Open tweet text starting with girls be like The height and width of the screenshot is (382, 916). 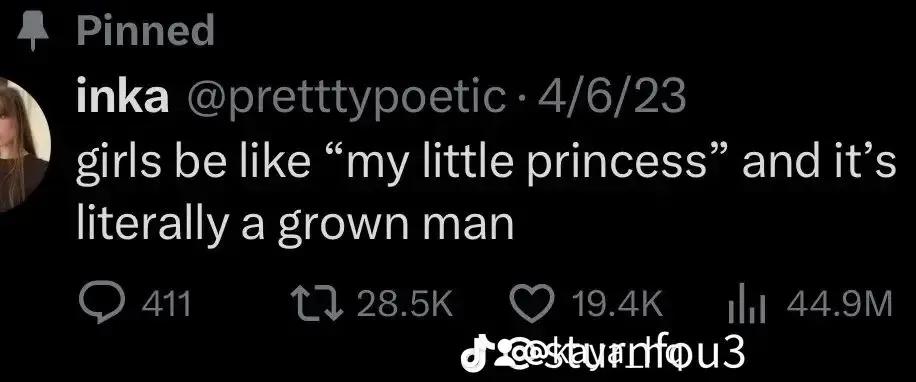485,193
